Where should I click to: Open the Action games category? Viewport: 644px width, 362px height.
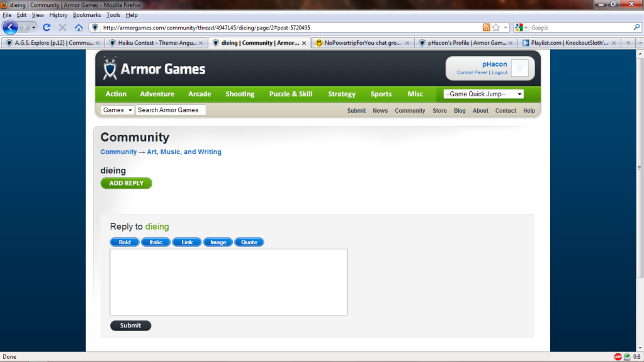click(116, 94)
